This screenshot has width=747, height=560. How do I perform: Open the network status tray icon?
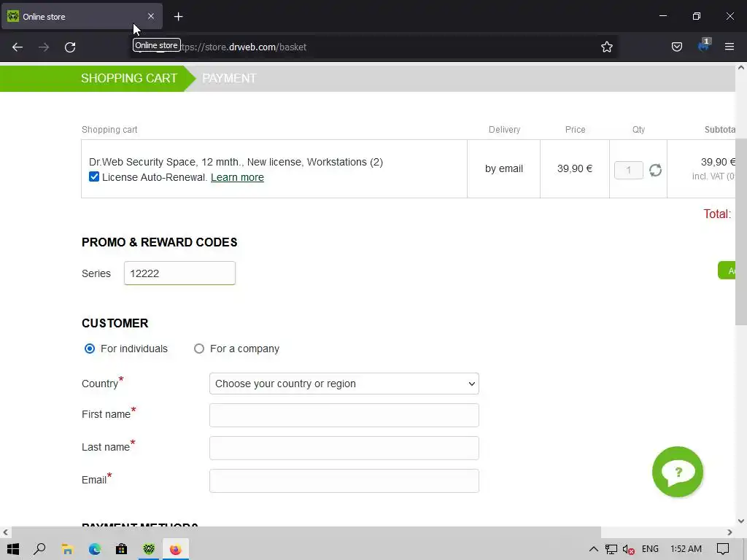[x=611, y=549]
